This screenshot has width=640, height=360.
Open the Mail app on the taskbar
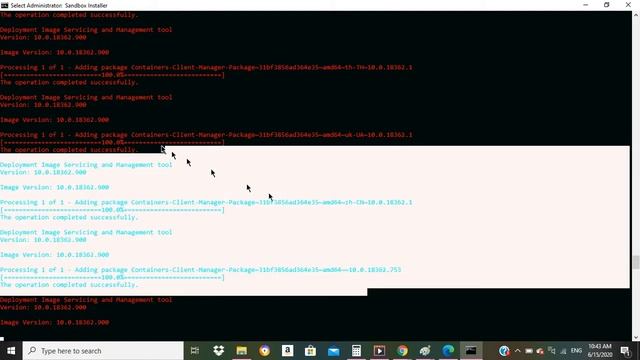tap(333, 351)
